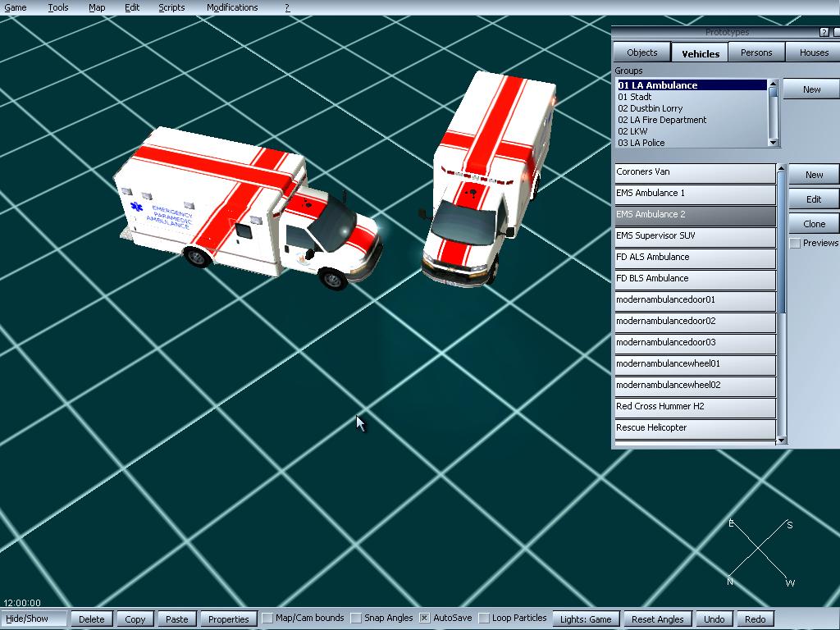Click Groups list scroll down arrow

773,142
